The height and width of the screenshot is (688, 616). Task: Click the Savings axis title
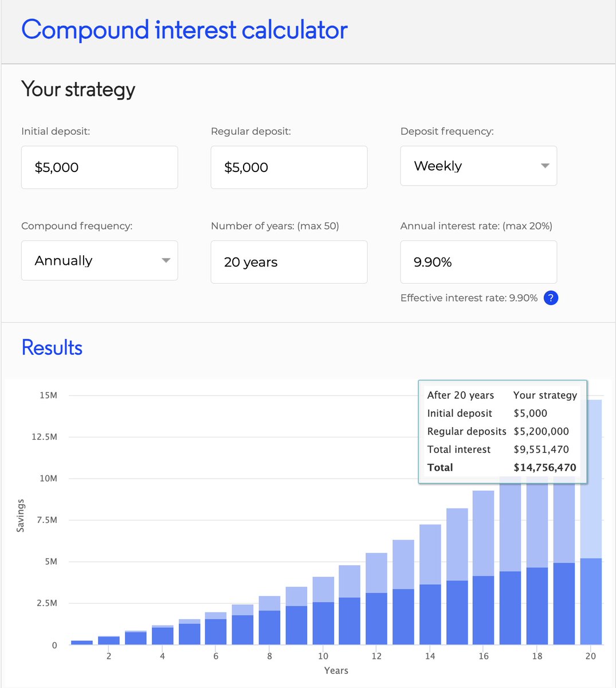[x=21, y=515]
